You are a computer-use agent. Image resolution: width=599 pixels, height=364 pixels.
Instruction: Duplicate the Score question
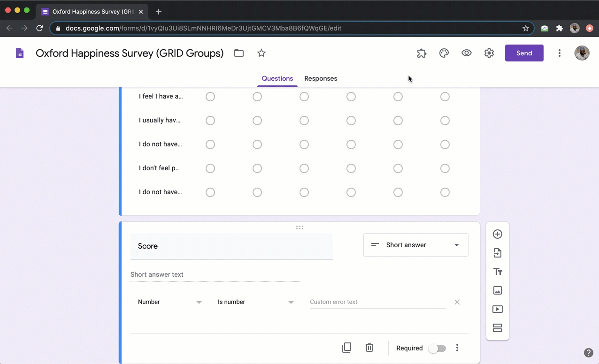346,348
